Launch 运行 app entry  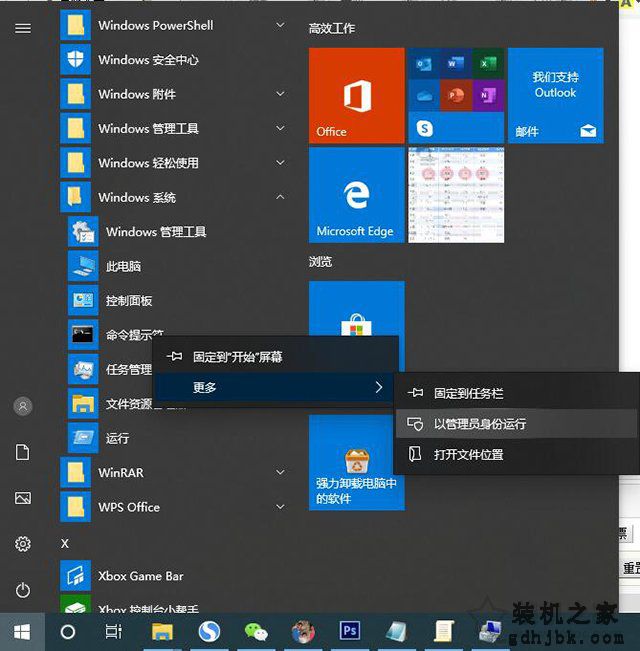tap(117, 438)
